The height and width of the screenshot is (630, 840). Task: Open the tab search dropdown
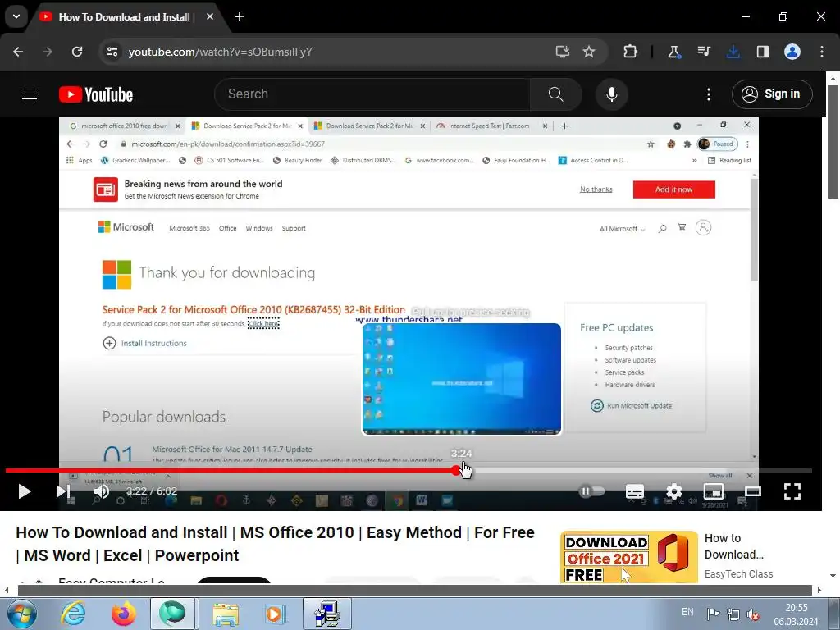16,16
